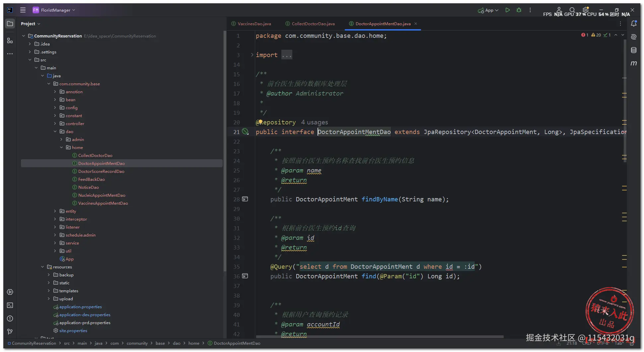This screenshot has width=644, height=352.
Task: Open editor tabs options menu
Action: (620, 24)
